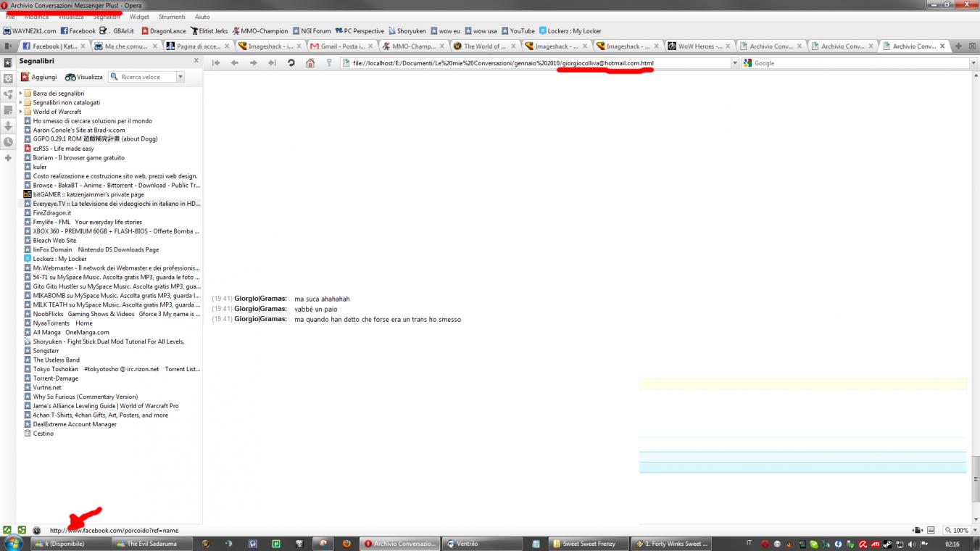Screen dimensions: 980x551
Task: Rewind to the first page in history
Action: point(216,63)
